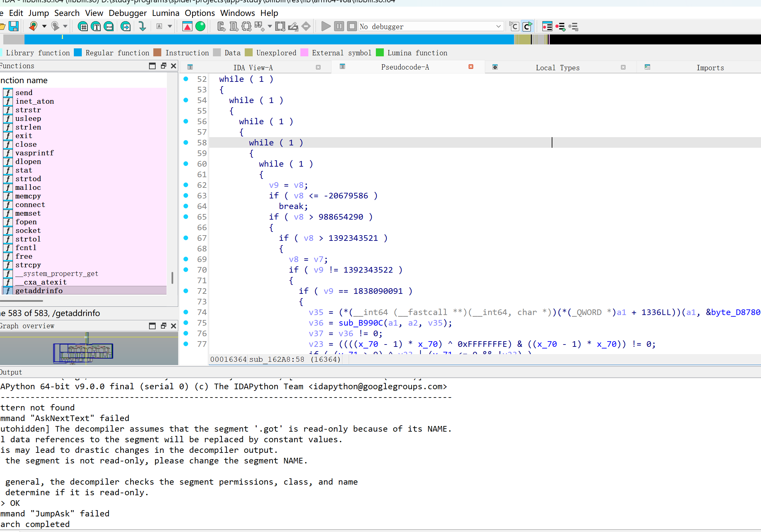Float the Functions panel with its dock icon
This screenshot has width=761, height=532.
pyautogui.click(x=163, y=66)
